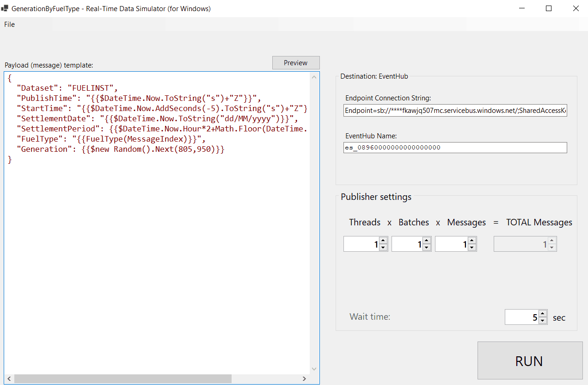Click the "StartTime" line in template

[x=162, y=108]
